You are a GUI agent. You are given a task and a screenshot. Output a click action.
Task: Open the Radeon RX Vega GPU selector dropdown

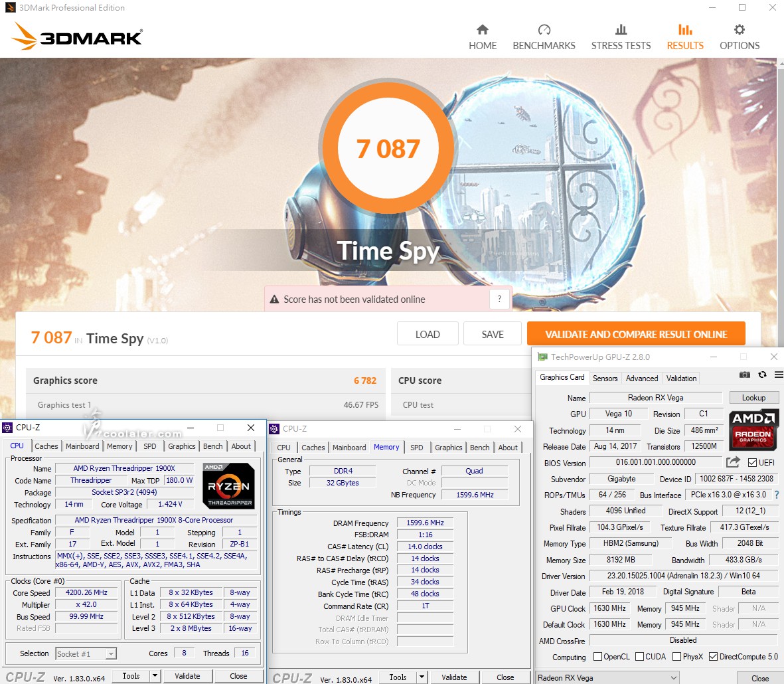point(607,678)
